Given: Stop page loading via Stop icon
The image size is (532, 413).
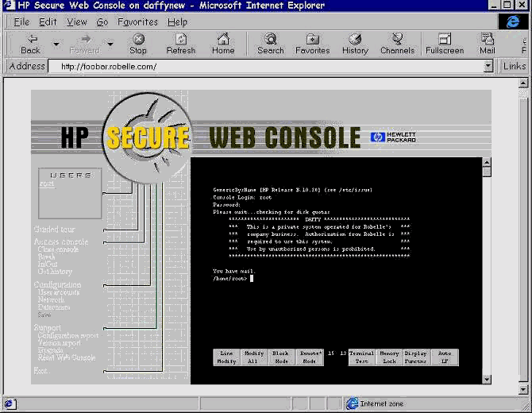Looking at the screenshot, I should coord(138,44).
